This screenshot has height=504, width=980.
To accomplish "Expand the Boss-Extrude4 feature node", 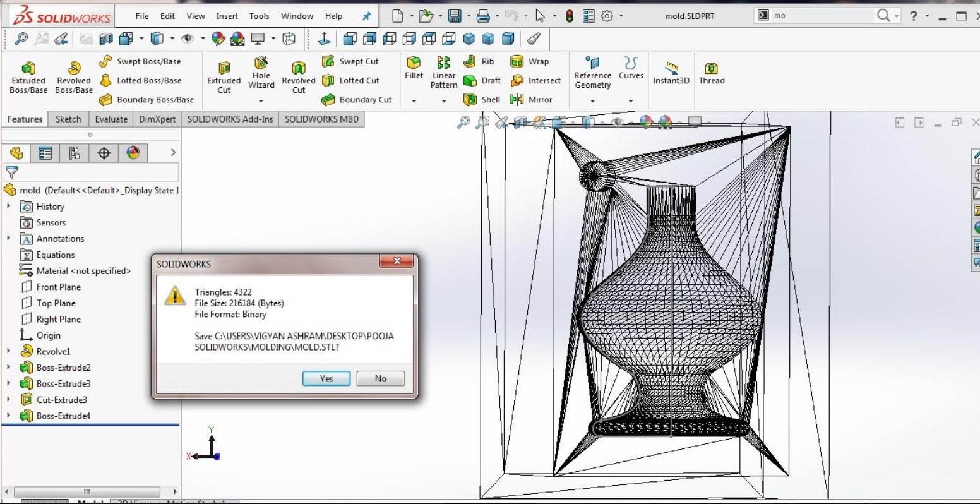I will coord(9,416).
